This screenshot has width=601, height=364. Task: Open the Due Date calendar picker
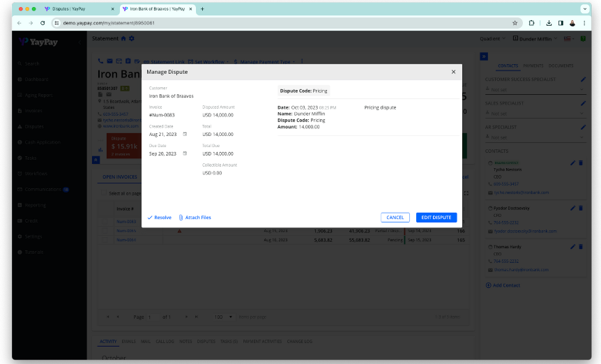(x=185, y=153)
